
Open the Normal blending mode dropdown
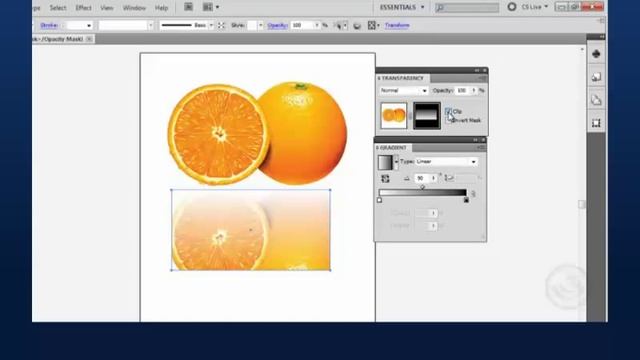[x=403, y=91]
